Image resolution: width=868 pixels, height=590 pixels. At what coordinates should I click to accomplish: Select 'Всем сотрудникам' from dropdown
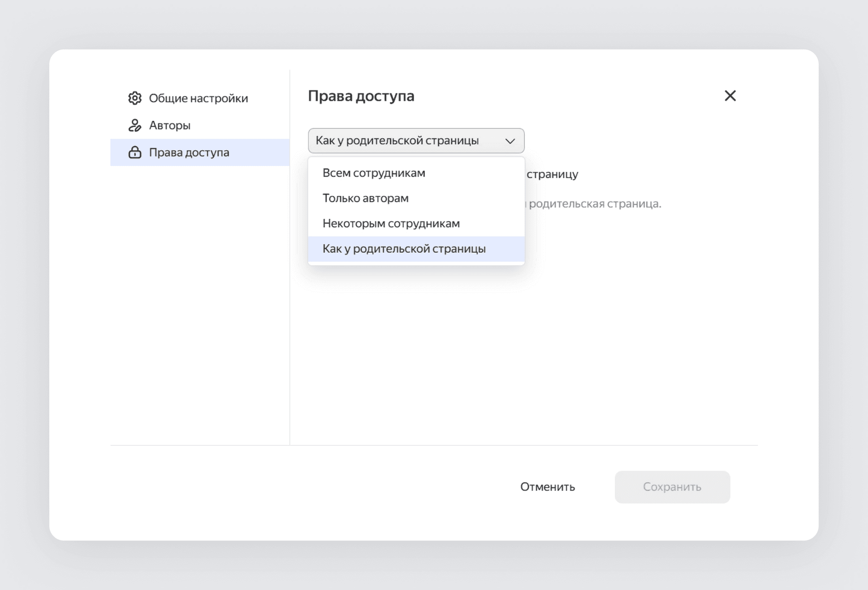coord(374,173)
